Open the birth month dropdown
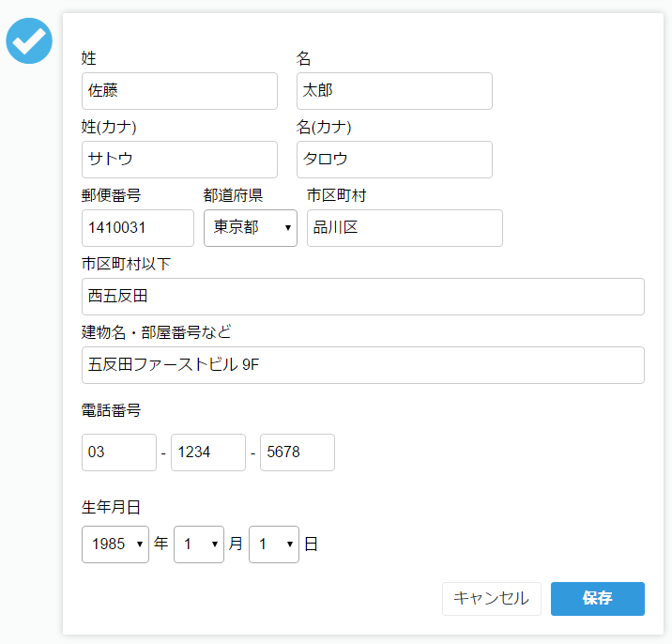The width and height of the screenshot is (672, 644). (199, 544)
